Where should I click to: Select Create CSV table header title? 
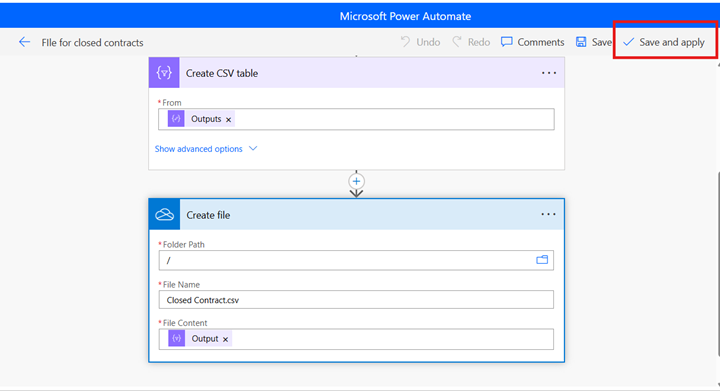(x=222, y=73)
